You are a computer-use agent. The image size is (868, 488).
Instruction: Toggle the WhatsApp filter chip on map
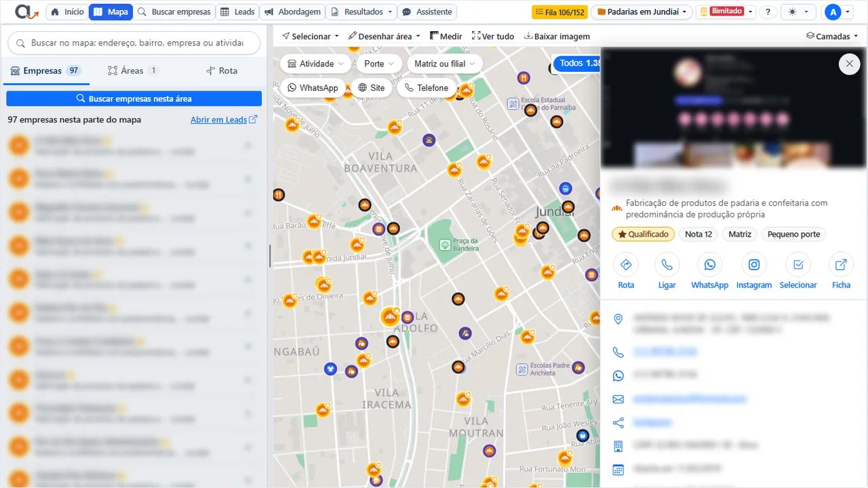(313, 87)
